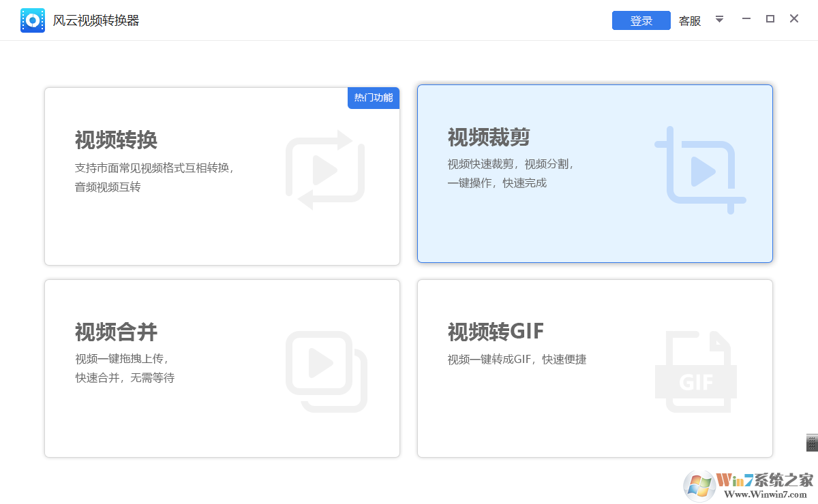Open the 视频合并 video merge feature
The height and width of the screenshot is (504, 818).
click(222, 368)
